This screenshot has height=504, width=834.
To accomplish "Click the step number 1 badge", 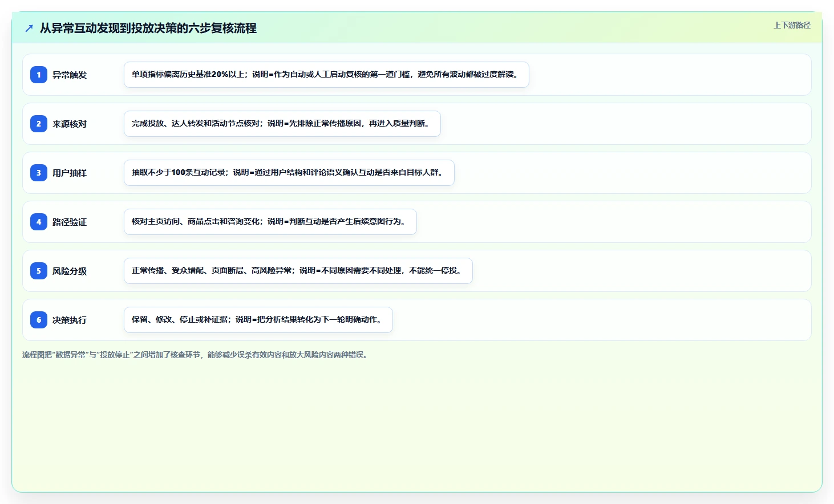I will (39, 75).
